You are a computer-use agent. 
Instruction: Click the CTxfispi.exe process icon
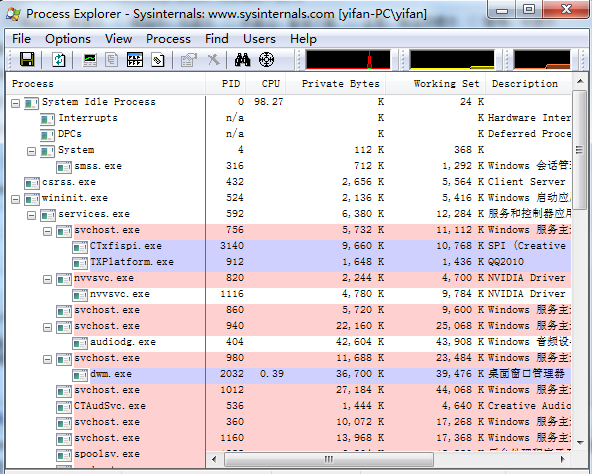[x=80, y=247]
